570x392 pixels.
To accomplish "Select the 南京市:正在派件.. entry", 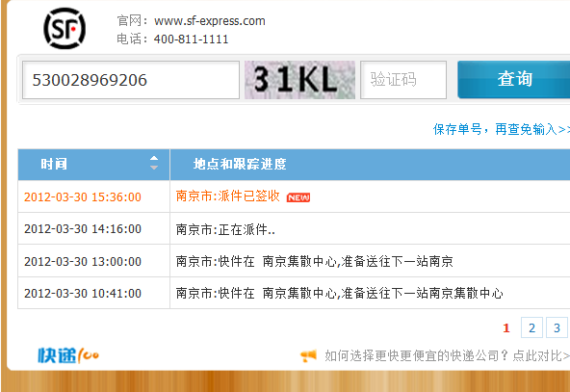I will 225,229.
